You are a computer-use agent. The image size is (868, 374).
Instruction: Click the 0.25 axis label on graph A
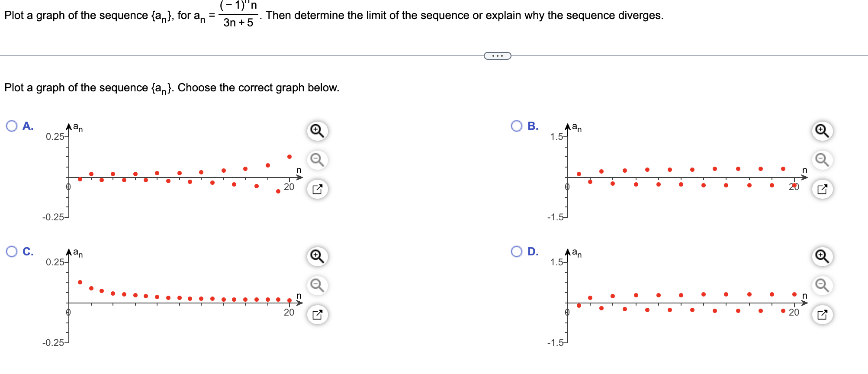[55, 136]
